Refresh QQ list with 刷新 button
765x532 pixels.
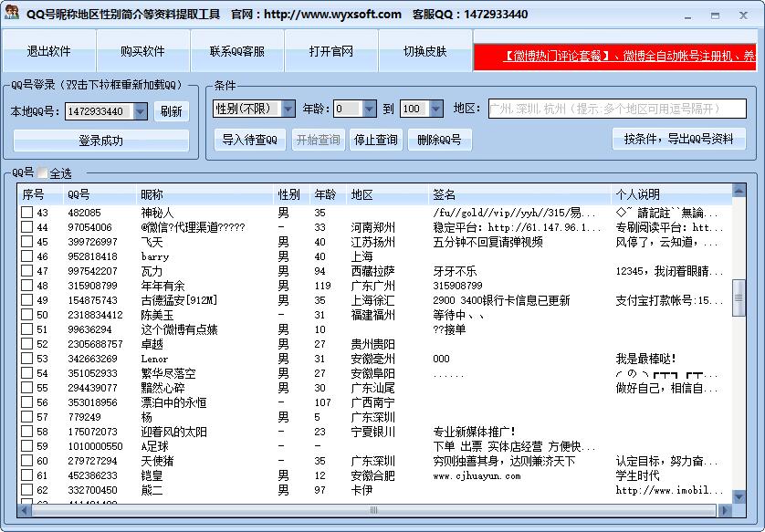click(x=172, y=111)
